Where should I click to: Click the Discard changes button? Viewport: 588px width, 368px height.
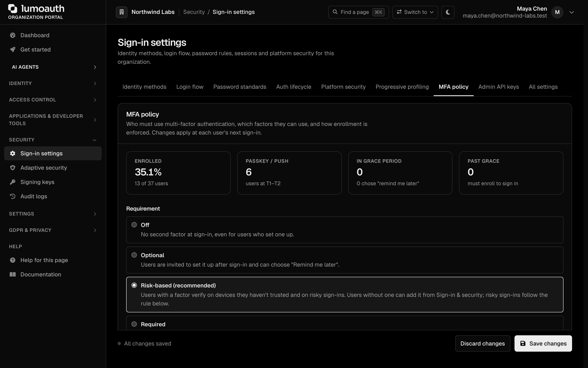click(x=483, y=343)
